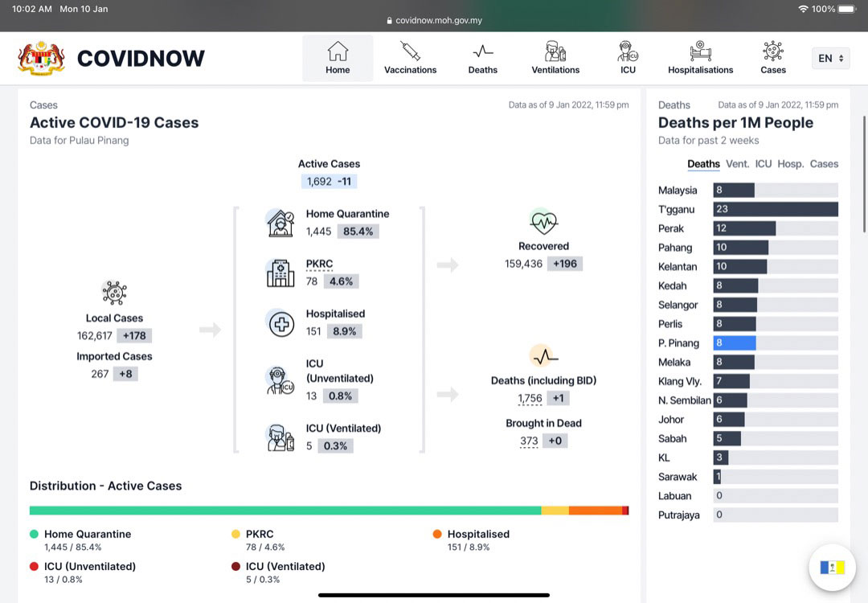Open the Ventilations page
The width and height of the screenshot is (868, 603).
555,58
